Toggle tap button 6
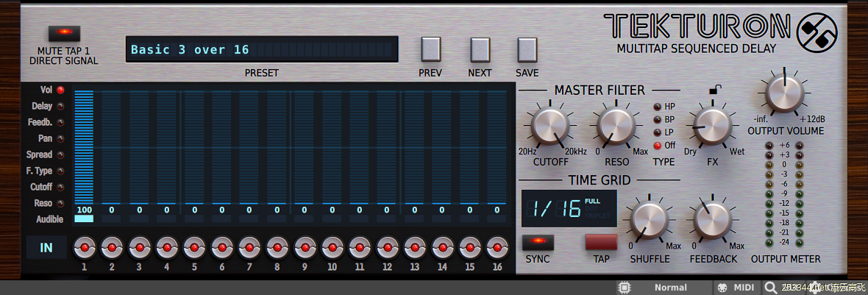 (222, 248)
